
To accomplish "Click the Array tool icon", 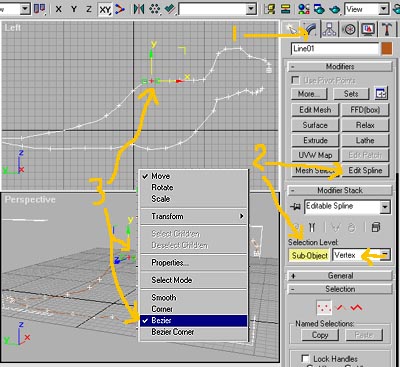I will coord(154,9).
